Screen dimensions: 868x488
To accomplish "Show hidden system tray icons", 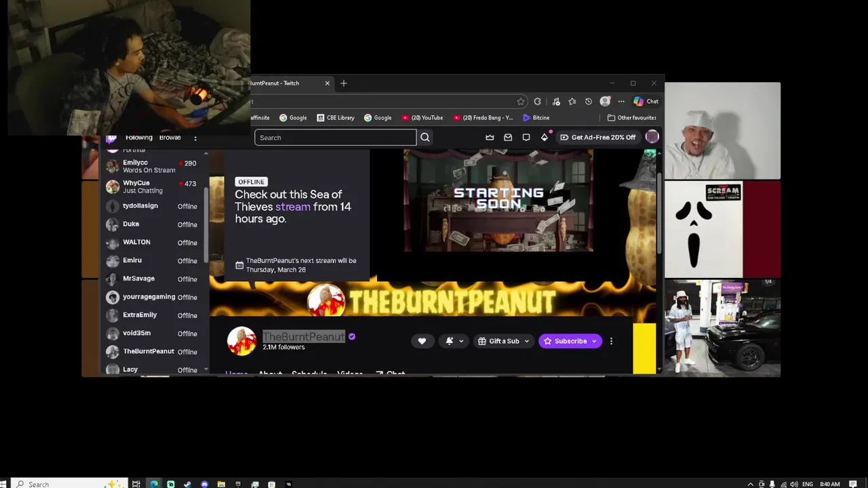I will click(750, 484).
